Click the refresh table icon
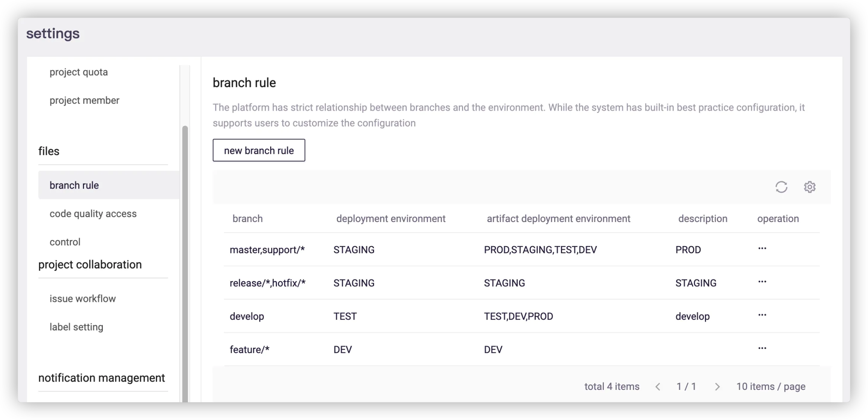868x420 pixels. point(781,187)
